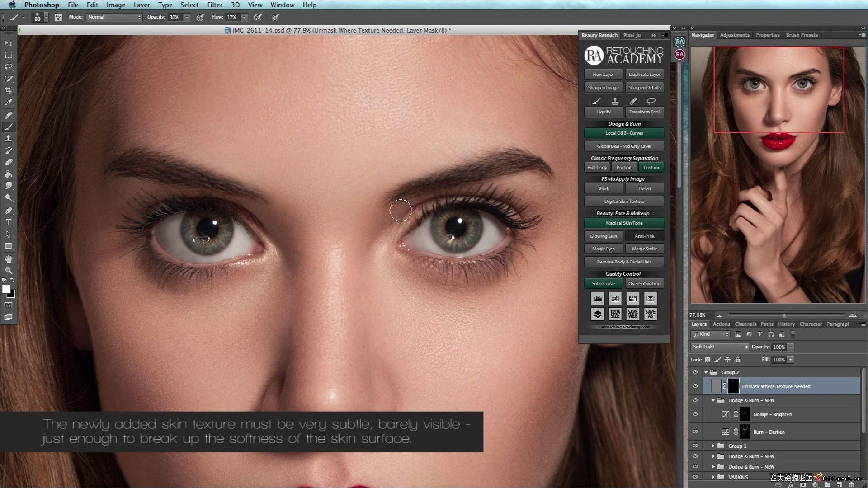Select the Zoom tool

(x=9, y=270)
